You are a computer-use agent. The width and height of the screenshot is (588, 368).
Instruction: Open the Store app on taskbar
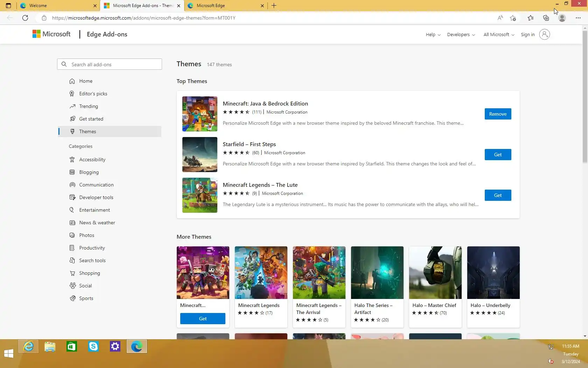72,347
